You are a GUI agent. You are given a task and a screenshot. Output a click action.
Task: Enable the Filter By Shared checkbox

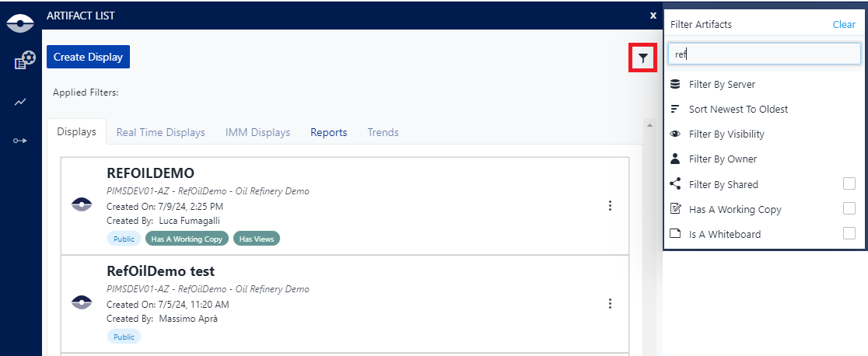point(849,183)
